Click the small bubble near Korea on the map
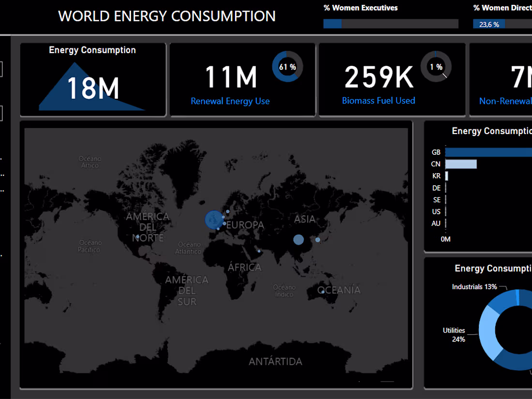 (x=317, y=239)
